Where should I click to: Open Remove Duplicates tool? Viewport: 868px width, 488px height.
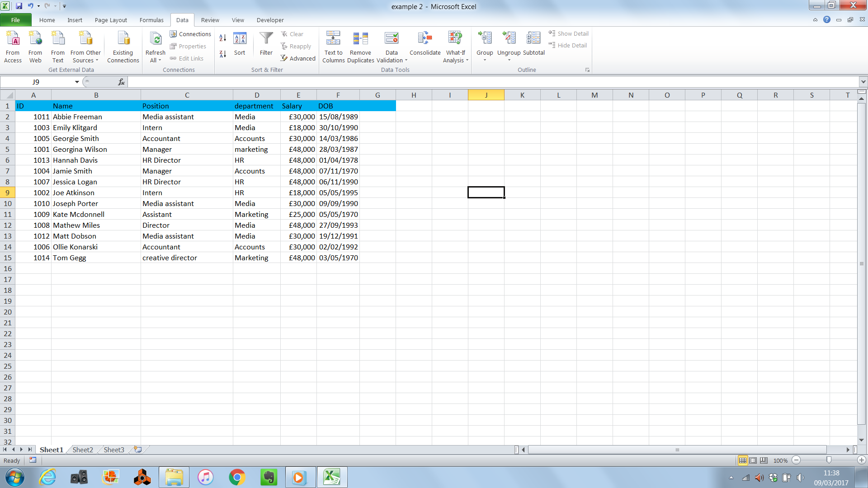point(360,47)
